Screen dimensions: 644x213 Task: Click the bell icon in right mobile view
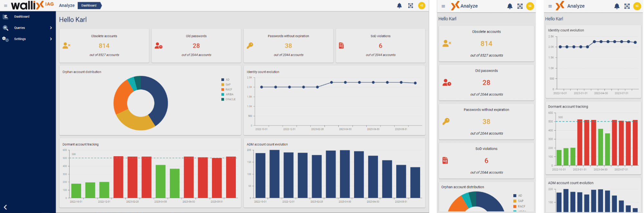click(x=617, y=6)
